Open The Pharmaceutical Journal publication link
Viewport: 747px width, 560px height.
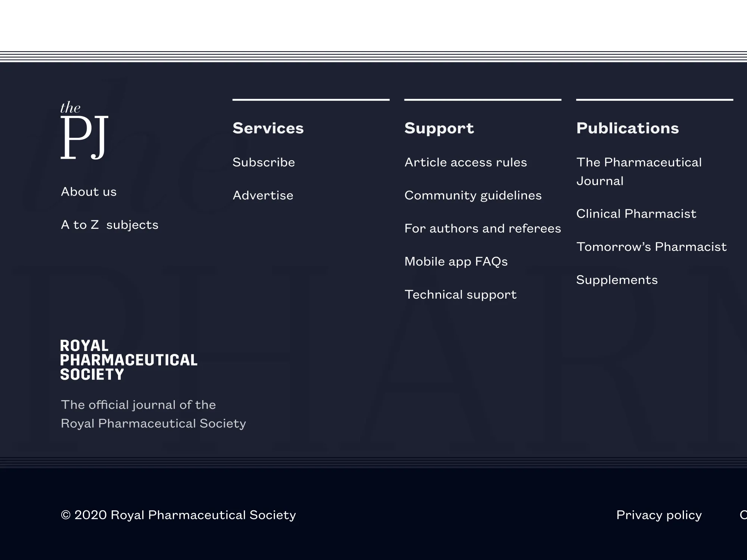[639, 172]
